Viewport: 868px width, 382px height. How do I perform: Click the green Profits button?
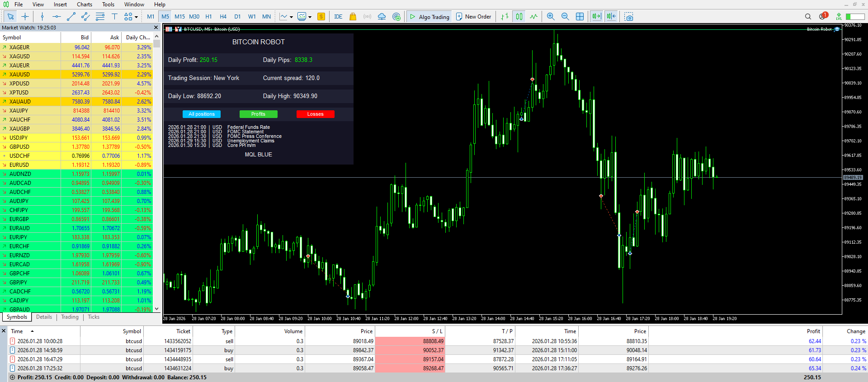[258, 114]
